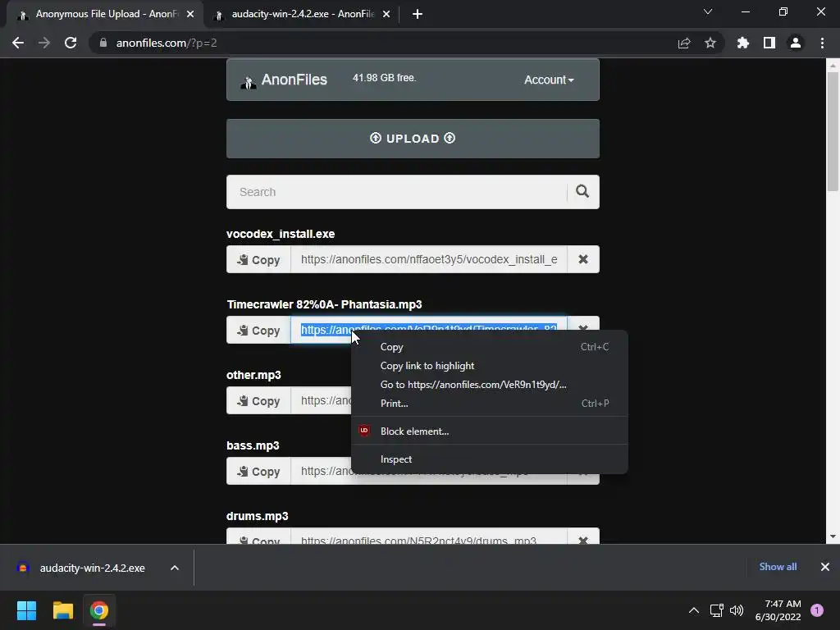Close the audacity-win-2.4.2.exe tab
Screen dimensions: 840x630
(x=386, y=14)
